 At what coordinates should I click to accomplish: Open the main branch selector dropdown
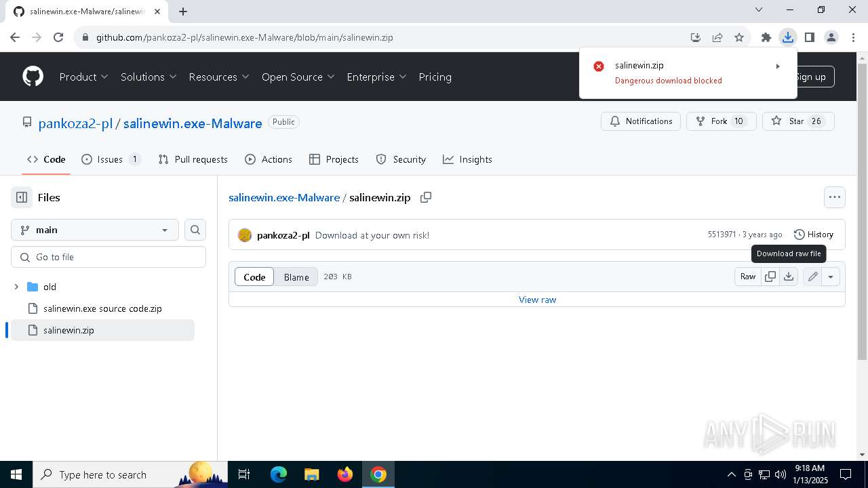95,230
